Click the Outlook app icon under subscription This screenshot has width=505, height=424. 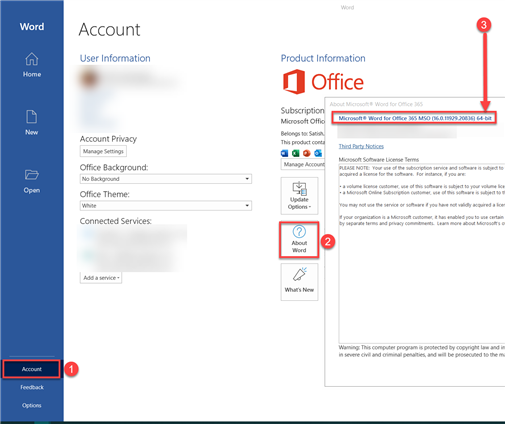tap(318, 153)
